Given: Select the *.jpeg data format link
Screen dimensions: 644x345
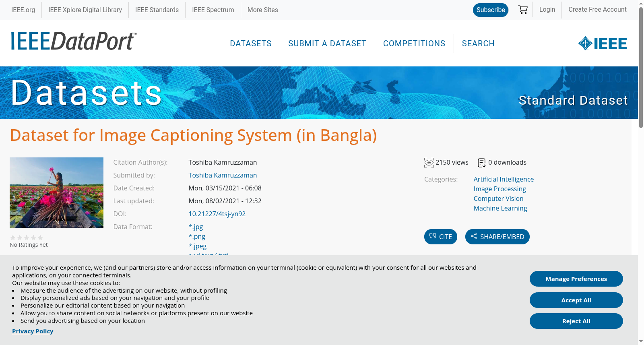Looking at the screenshot, I should coord(198,246).
